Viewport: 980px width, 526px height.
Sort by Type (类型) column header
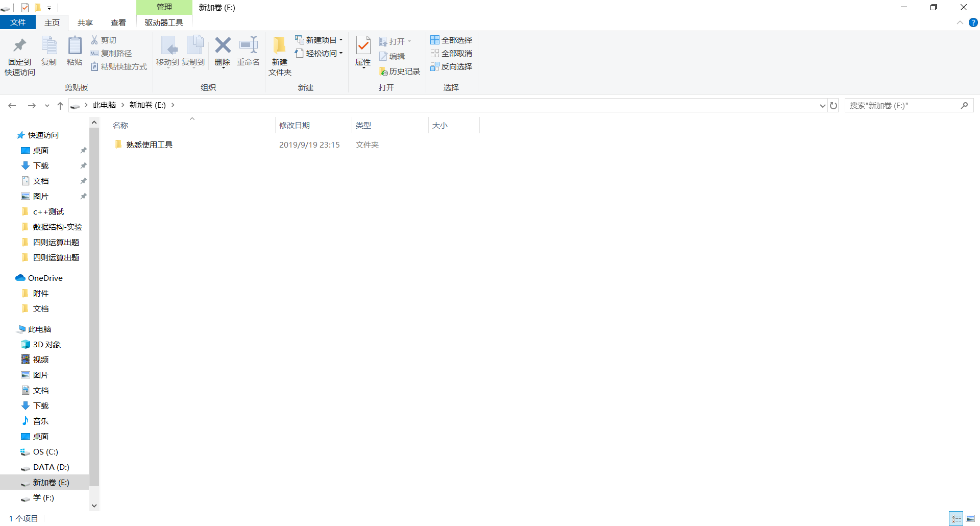coord(390,125)
